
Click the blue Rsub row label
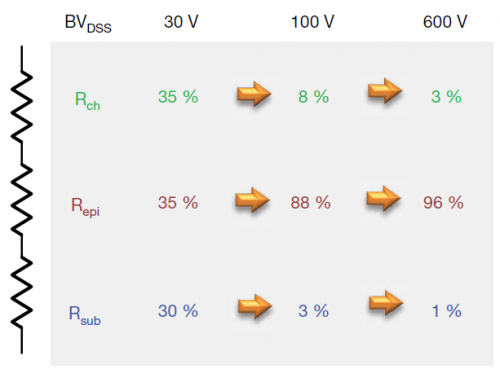point(85,316)
